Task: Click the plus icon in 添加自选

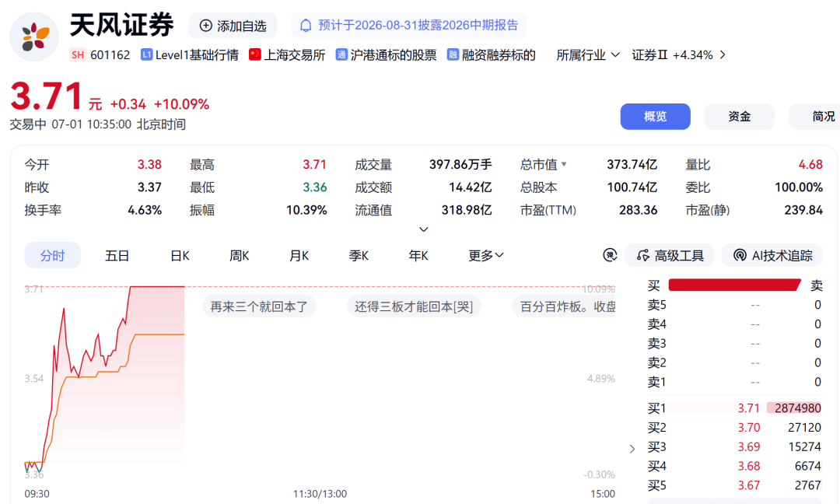Action: [205, 26]
